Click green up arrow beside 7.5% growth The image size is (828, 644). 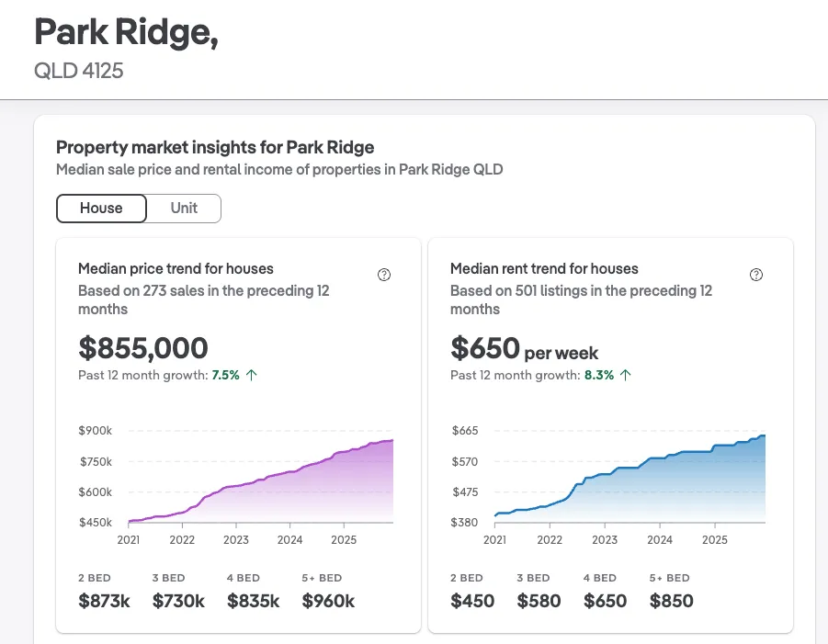[252, 375]
